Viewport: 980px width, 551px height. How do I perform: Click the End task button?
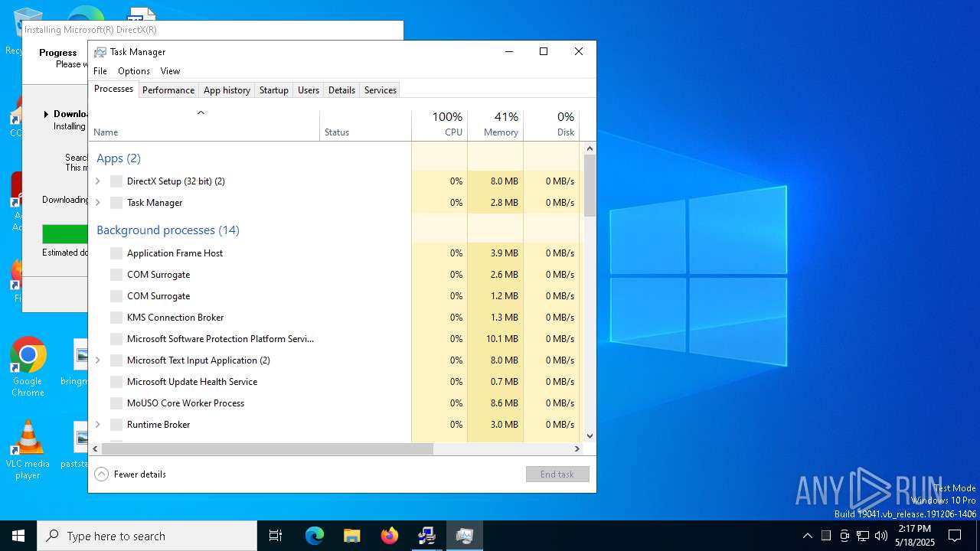[557, 474]
